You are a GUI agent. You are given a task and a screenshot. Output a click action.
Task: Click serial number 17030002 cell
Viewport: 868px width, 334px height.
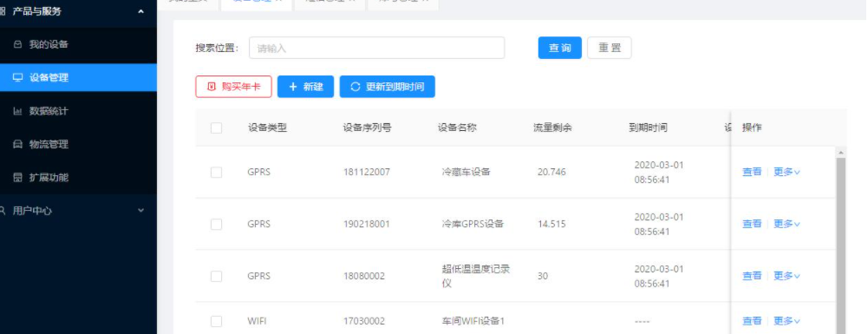(364, 321)
